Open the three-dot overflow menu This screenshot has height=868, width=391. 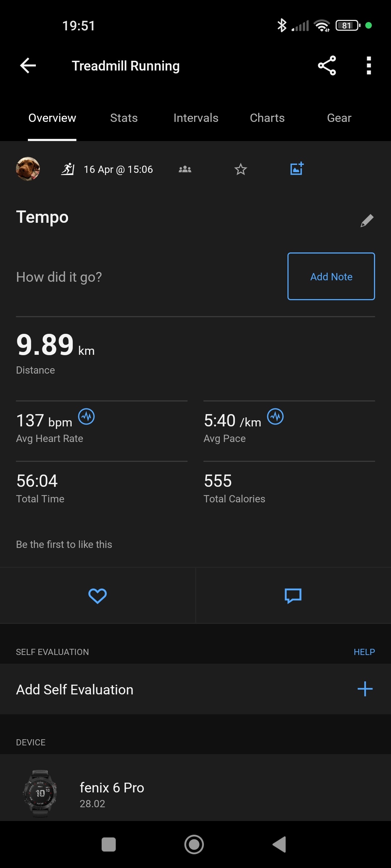(369, 66)
